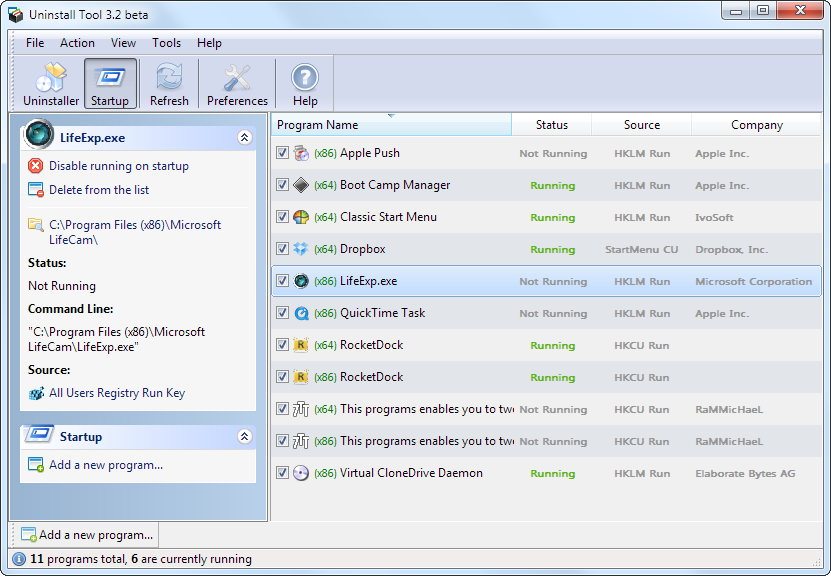
Task: Click the Virtual CloneDrive Daemon disc icon
Action: tap(301, 473)
